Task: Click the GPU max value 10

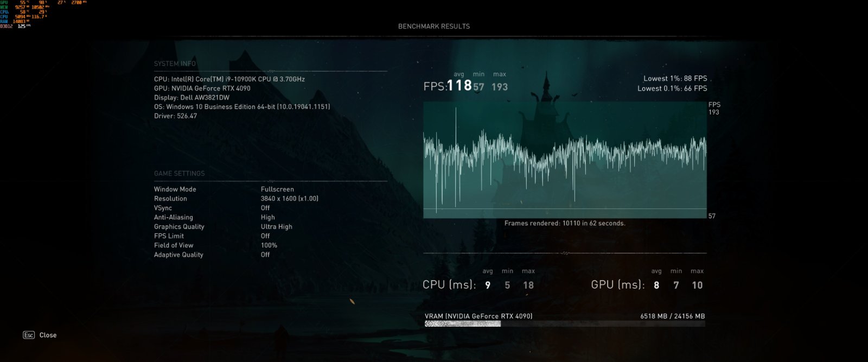Action: click(697, 285)
